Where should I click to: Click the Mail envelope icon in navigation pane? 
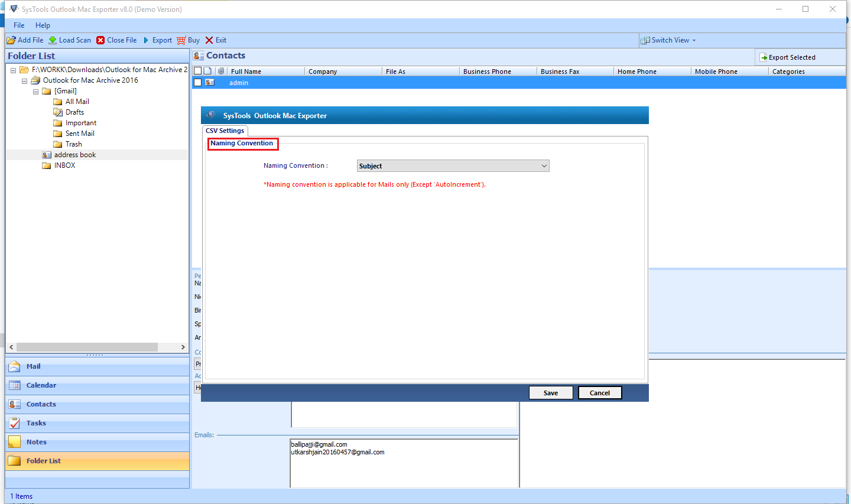click(x=15, y=366)
